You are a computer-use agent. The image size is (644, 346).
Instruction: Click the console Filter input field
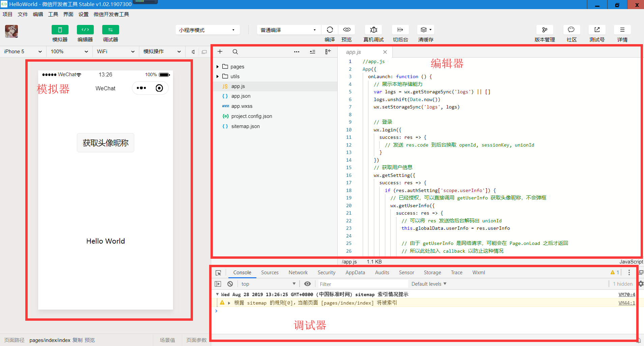363,284
